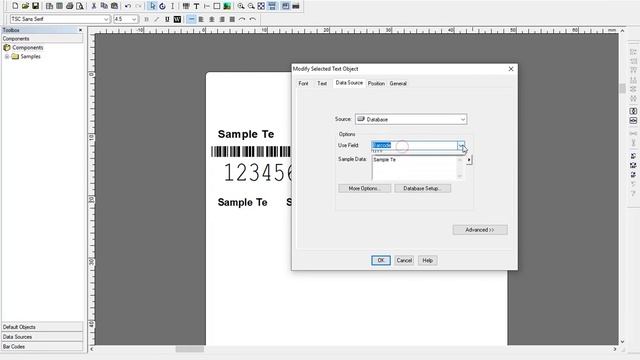The height and width of the screenshot is (360, 640).
Task: Pick the barcode creation tool
Action: (x=186, y=6)
